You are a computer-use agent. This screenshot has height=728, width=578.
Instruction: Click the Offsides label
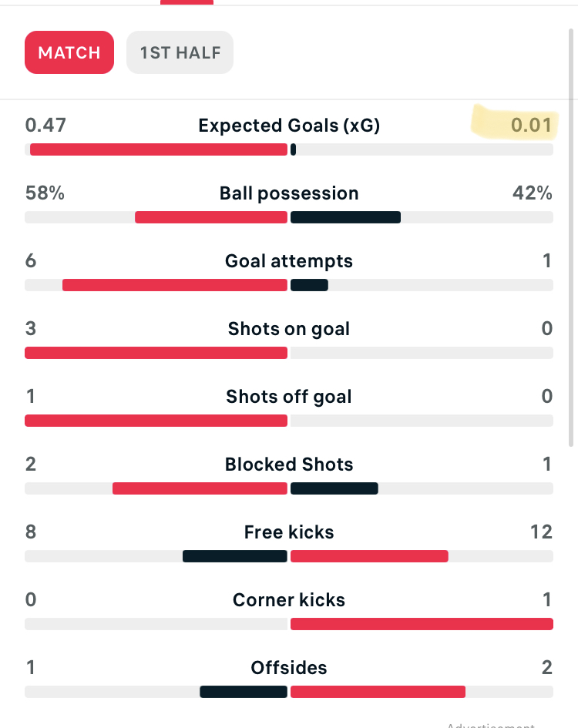289,668
